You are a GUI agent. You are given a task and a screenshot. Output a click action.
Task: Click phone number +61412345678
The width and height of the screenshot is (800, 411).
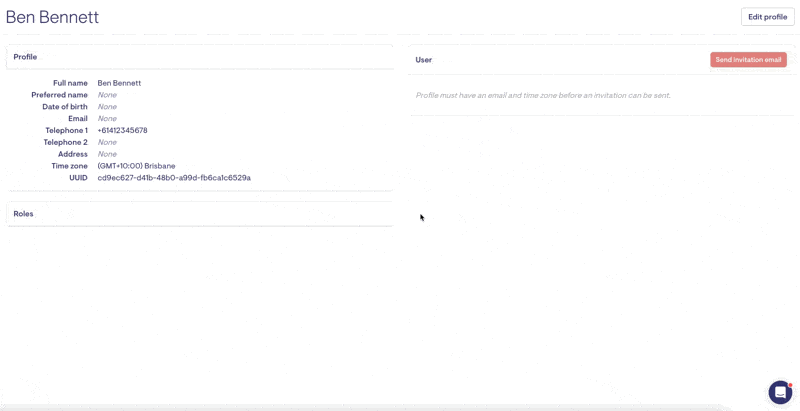122,131
